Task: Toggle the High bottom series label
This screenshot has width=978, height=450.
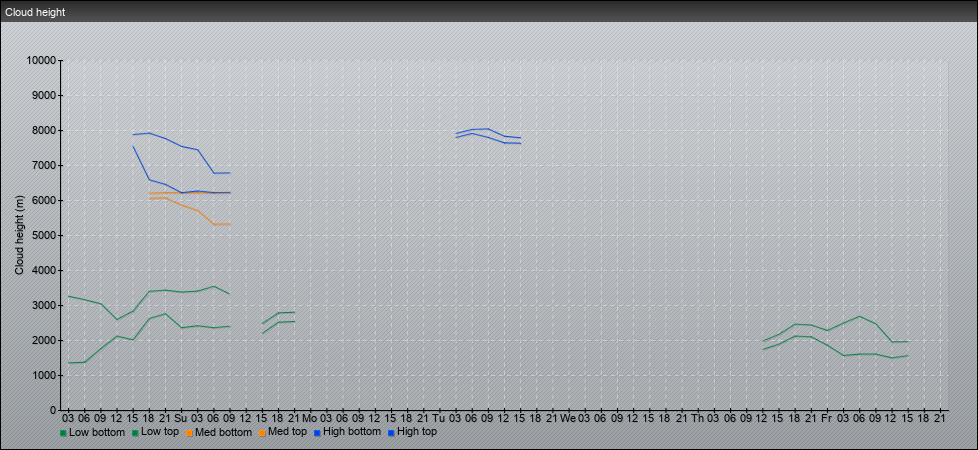Action: (x=351, y=432)
